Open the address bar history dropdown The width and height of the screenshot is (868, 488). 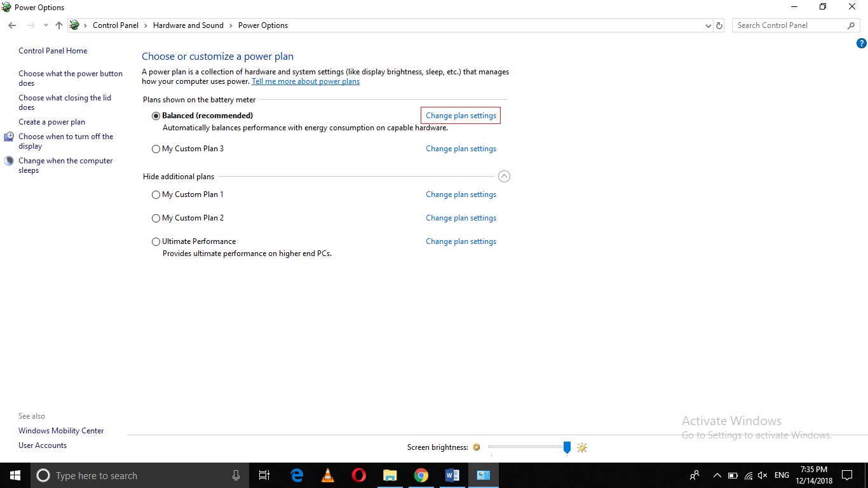point(708,25)
